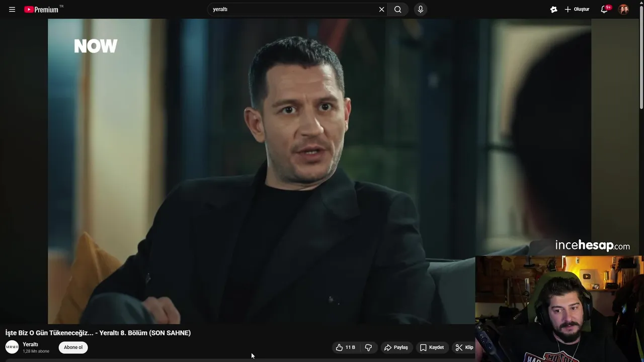This screenshot has width=644, height=362.
Task: Open the Yeraltı channel name link
Action: 30,344
